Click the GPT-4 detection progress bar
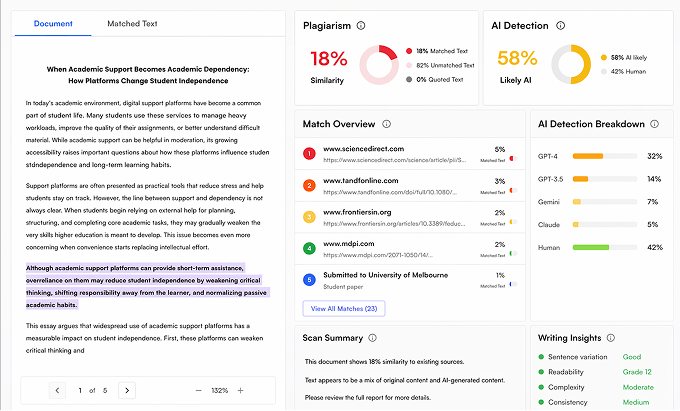Image resolution: width=680 pixels, height=411 pixels. click(603, 157)
